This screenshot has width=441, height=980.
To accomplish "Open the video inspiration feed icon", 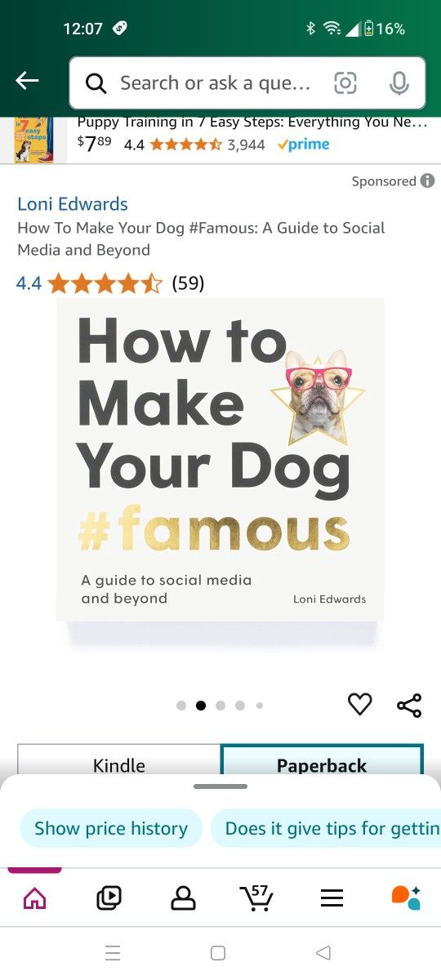I will (x=109, y=898).
